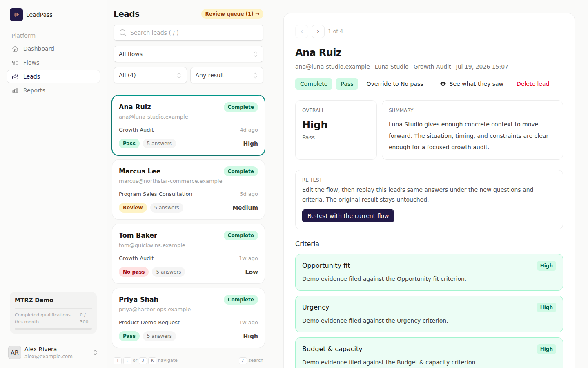Click the AR user avatar

click(15, 352)
